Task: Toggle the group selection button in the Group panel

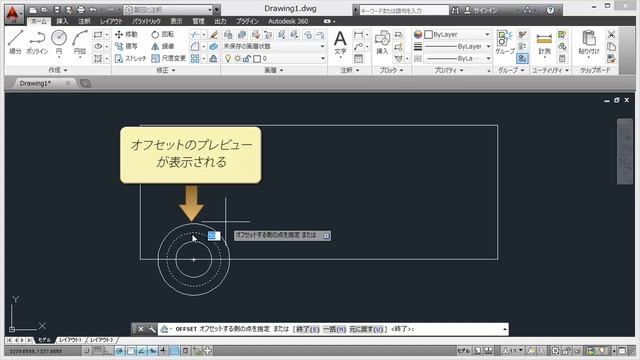Action: tap(522, 59)
